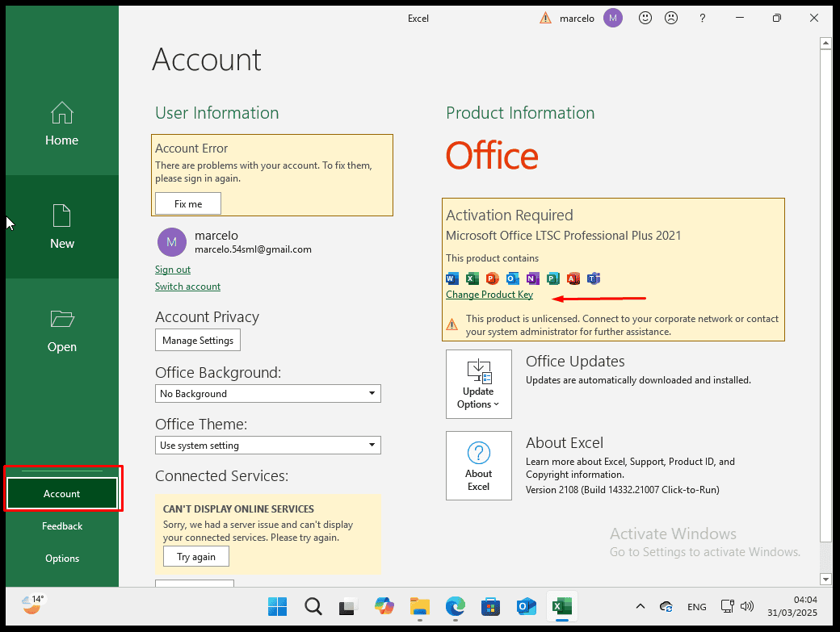Launch Copilot from the taskbar
The width and height of the screenshot is (840, 632).
[x=383, y=606]
